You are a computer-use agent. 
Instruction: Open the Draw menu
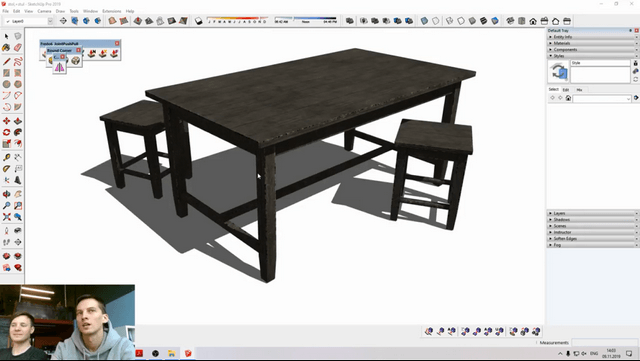point(60,11)
